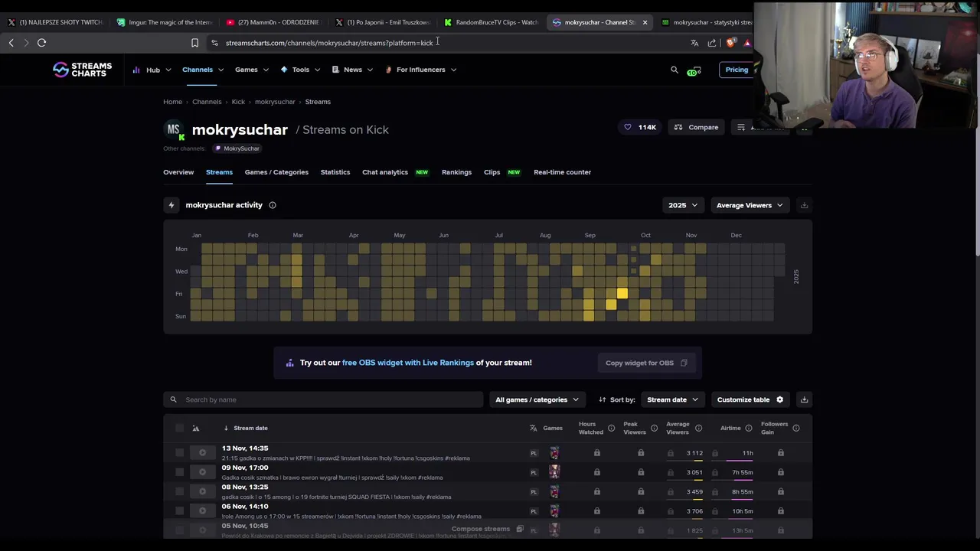Image resolution: width=980 pixels, height=551 pixels.
Task: Click the heart favorite icon showing 114K
Action: [x=628, y=127]
